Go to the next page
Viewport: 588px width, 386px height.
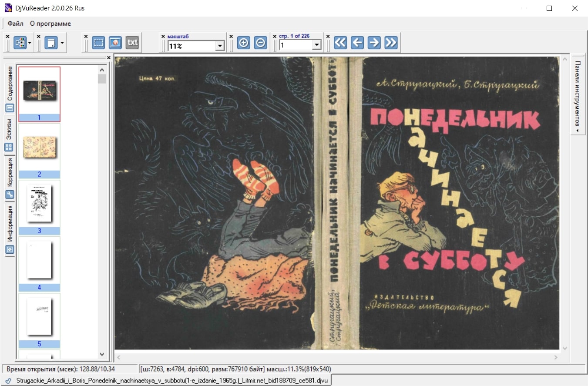[x=374, y=43]
